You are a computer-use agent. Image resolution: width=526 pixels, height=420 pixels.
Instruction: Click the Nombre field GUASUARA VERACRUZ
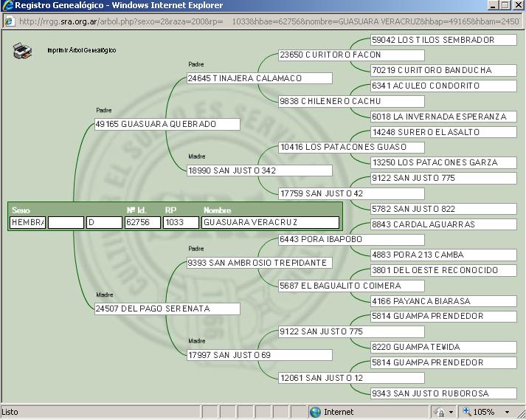tap(270, 222)
